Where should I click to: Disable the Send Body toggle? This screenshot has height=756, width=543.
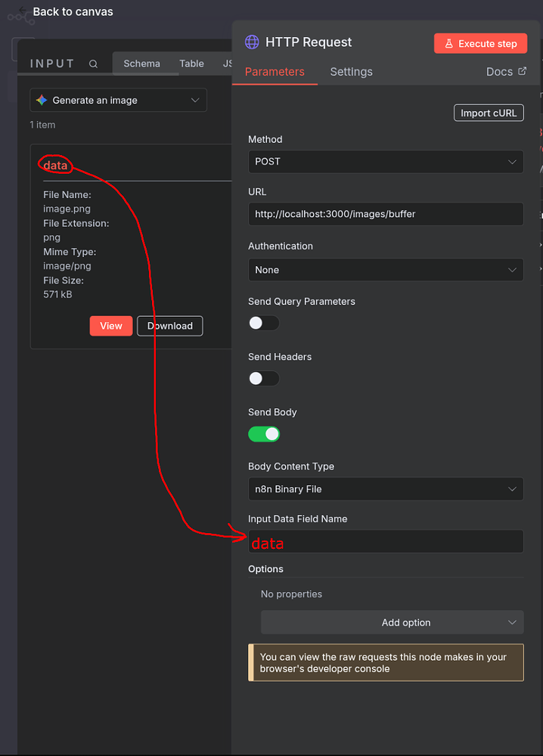(x=263, y=434)
